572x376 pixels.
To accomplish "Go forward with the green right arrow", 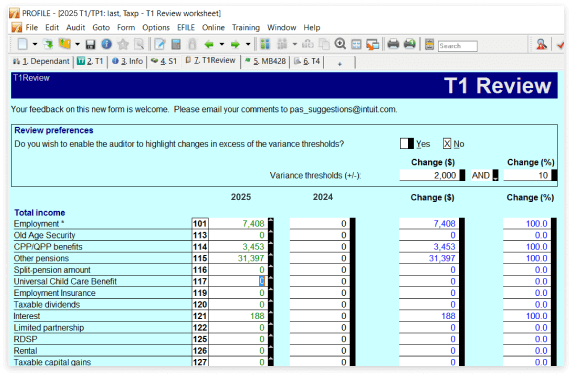I will 235,44.
